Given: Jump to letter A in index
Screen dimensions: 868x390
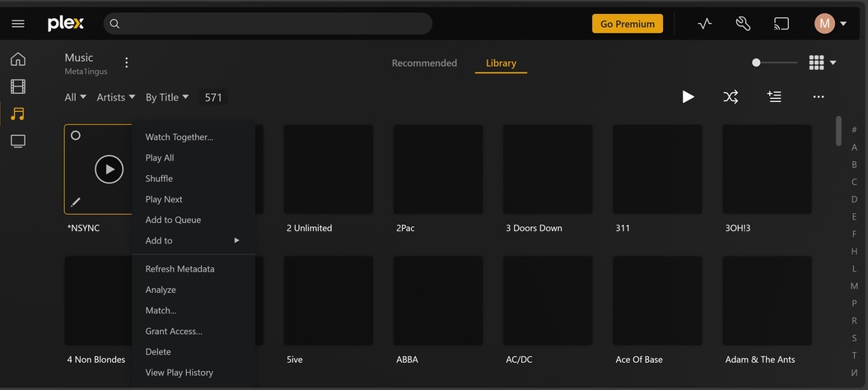Looking at the screenshot, I should click(x=854, y=147).
